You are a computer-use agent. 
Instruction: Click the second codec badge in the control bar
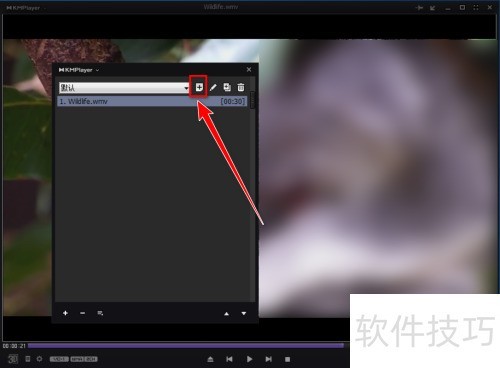pos(84,359)
